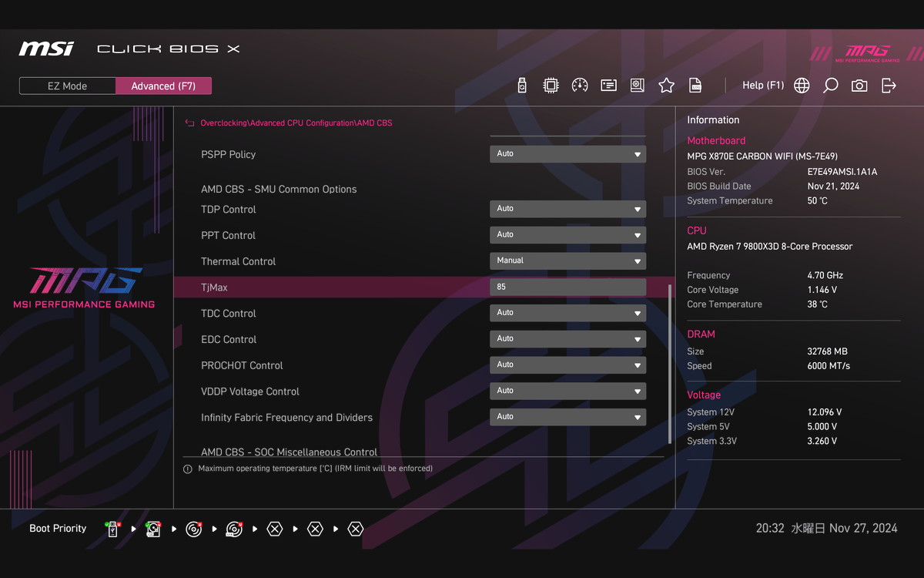The width and height of the screenshot is (924, 578).
Task: Click the TjMax row label
Action: 214,287
